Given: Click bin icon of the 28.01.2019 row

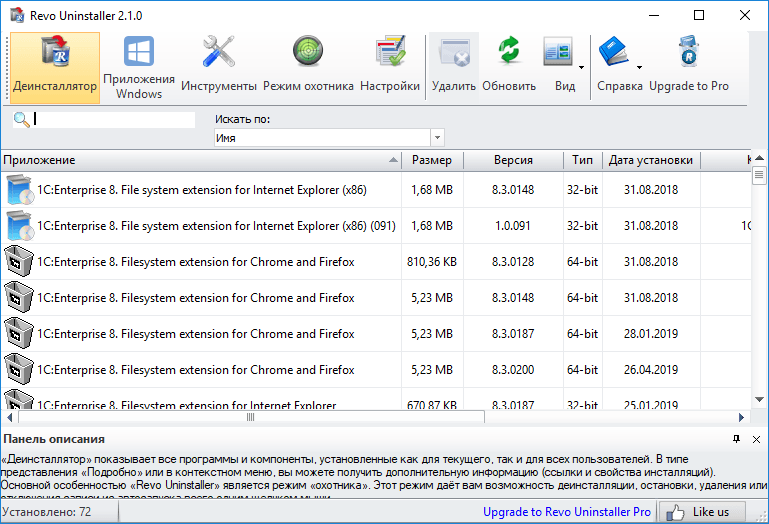Looking at the screenshot, I should click(x=19, y=334).
